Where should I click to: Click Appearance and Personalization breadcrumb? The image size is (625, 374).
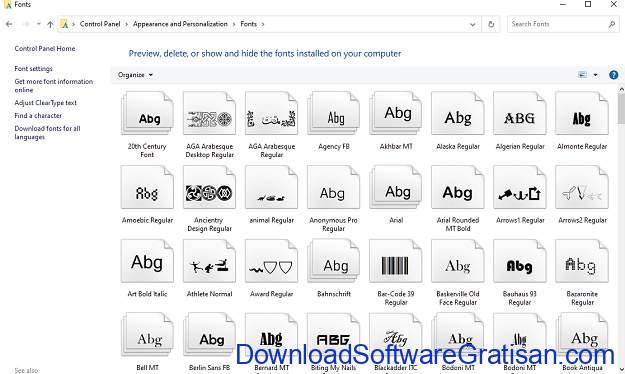point(180,24)
